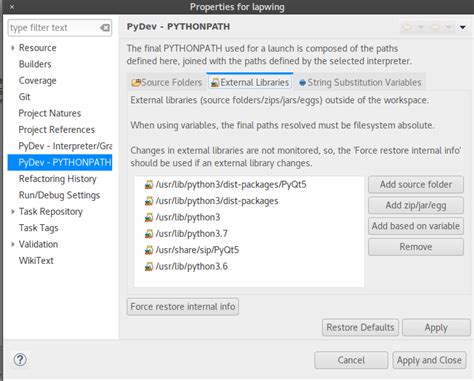Open Run/Debug Settings page
The image size is (474, 381).
59,195
